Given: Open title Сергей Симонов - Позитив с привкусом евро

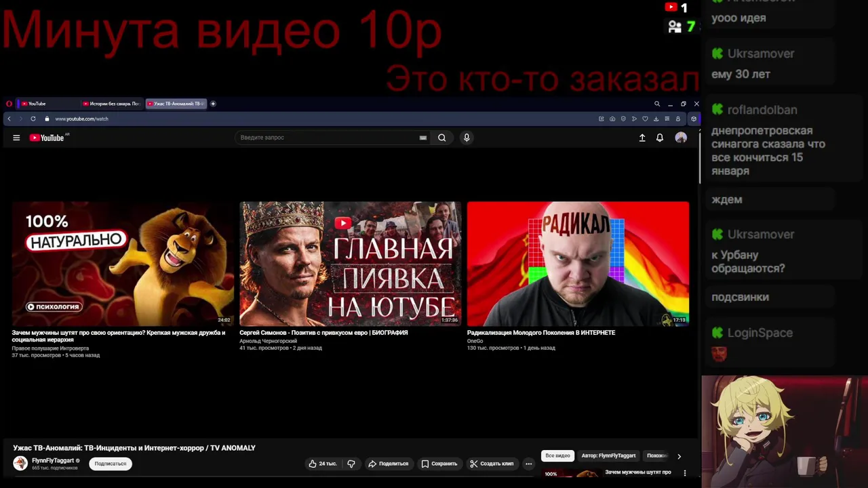Looking at the screenshot, I should pos(323,333).
